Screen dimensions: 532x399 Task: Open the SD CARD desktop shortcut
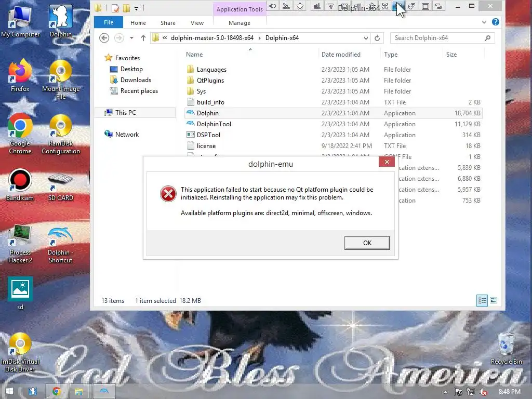(x=61, y=187)
